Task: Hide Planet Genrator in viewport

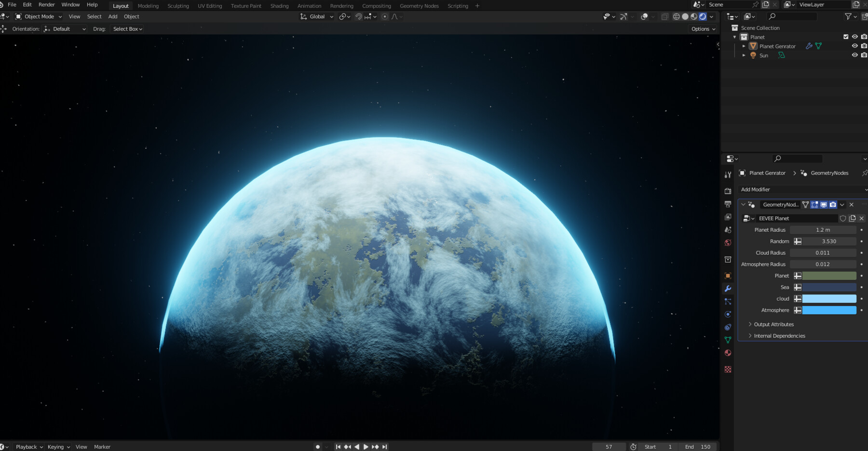Action: coord(854,46)
